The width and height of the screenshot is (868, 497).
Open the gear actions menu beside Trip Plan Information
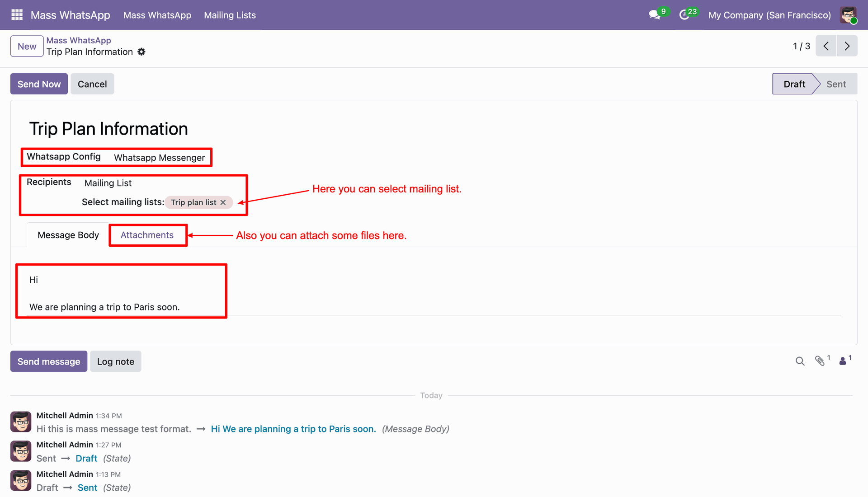point(142,52)
